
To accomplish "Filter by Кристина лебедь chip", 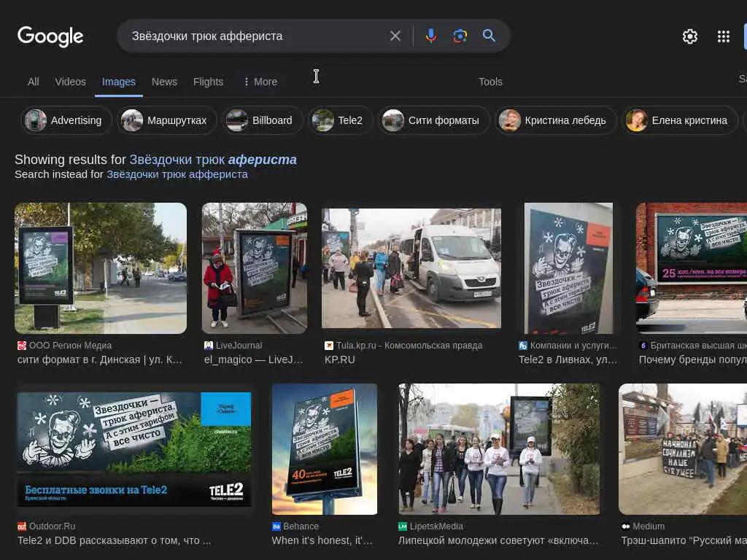I will click(556, 120).
